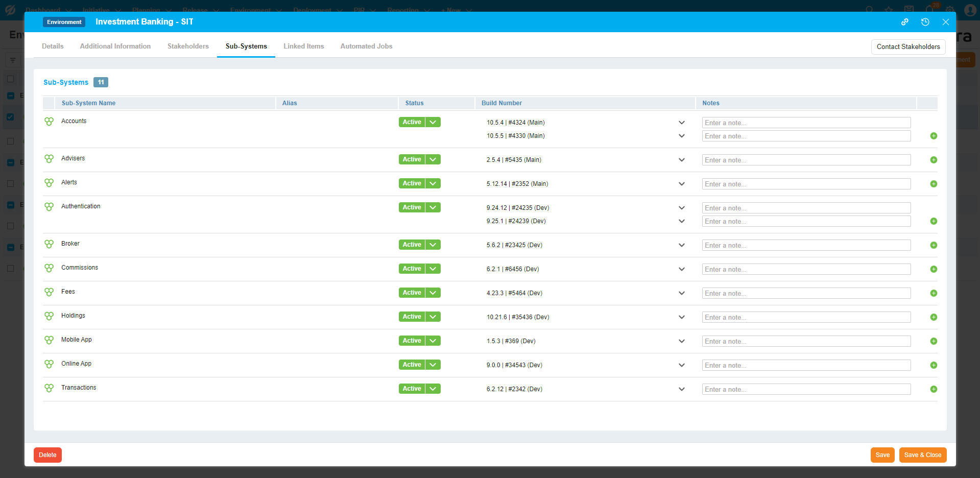Click the Mobile App sub-system icon
Screen dimensions: 980x478
click(49, 340)
